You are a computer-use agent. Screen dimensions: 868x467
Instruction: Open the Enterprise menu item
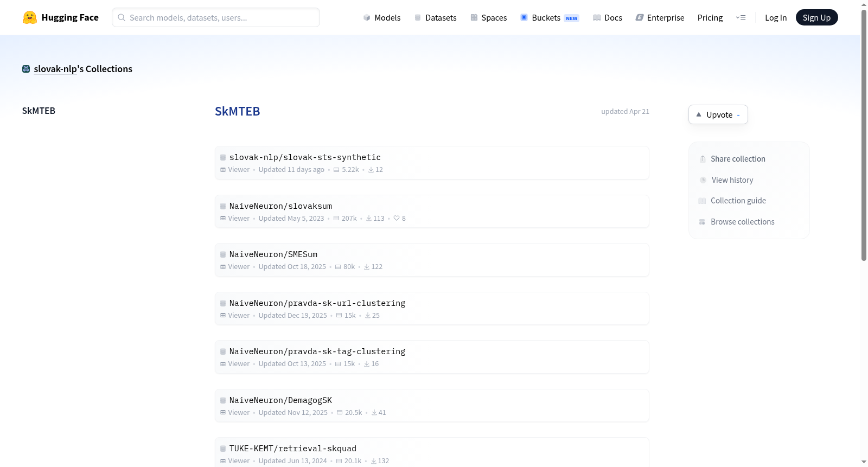(660, 17)
